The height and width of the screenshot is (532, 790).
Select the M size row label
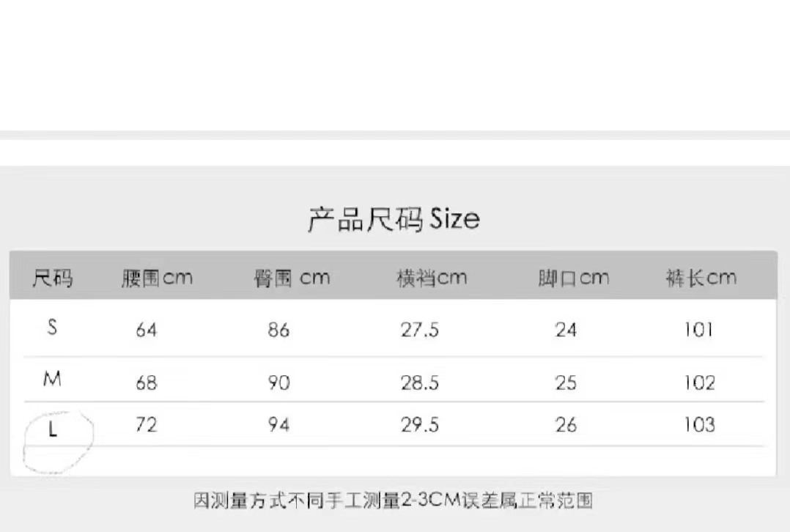pyautogui.click(x=52, y=379)
